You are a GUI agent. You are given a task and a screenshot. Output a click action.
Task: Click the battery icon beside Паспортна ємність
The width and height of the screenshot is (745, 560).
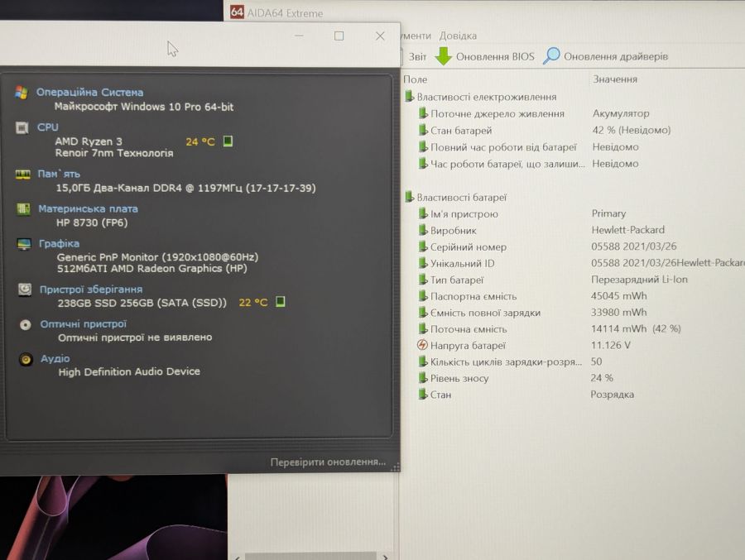[x=423, y=296]
